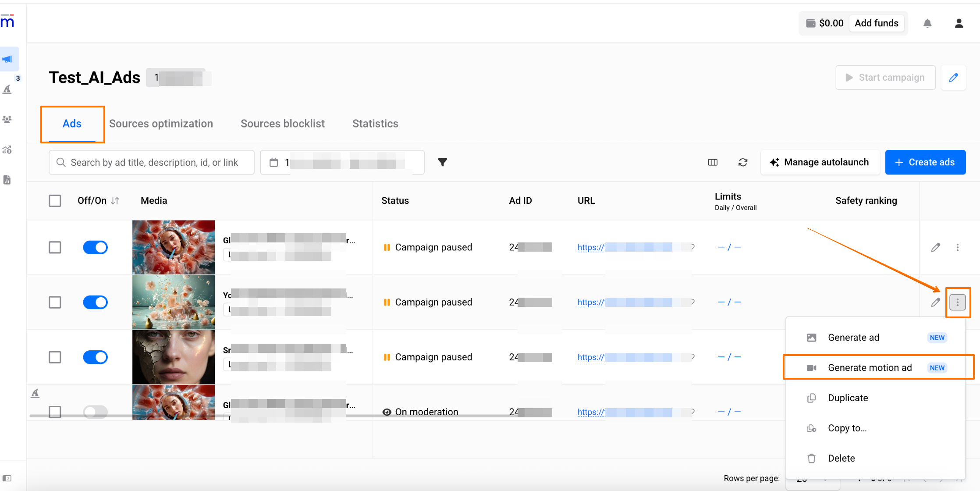980x491 pixels.
Task: Sort by the Off/On column arrows
Action: [x=115, y=201]
